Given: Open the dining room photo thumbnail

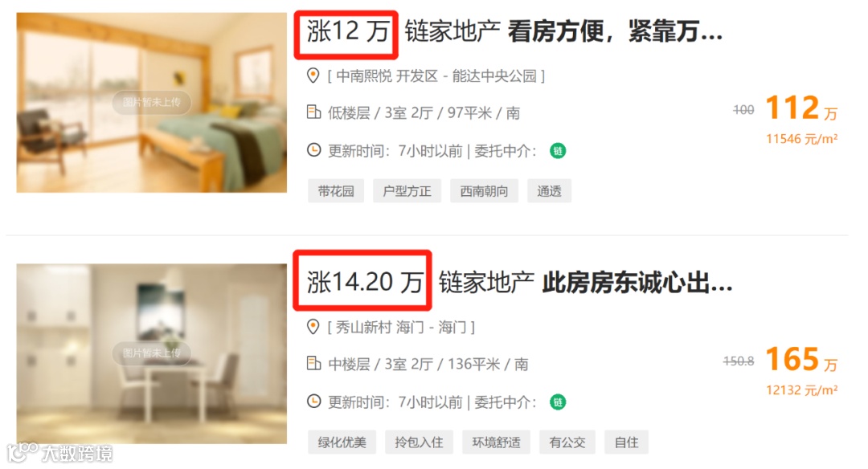Looking at the screenshot, I should point(152,353).
